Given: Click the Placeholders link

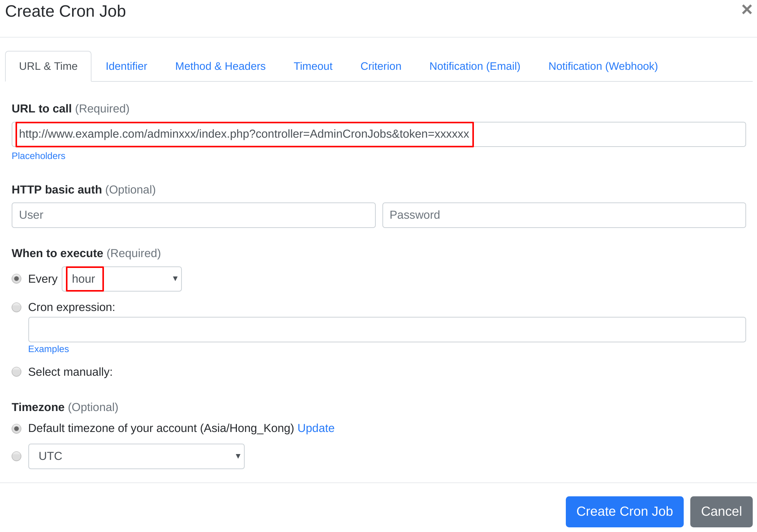Looking at the screenshot, I should (x=39, y=155).
